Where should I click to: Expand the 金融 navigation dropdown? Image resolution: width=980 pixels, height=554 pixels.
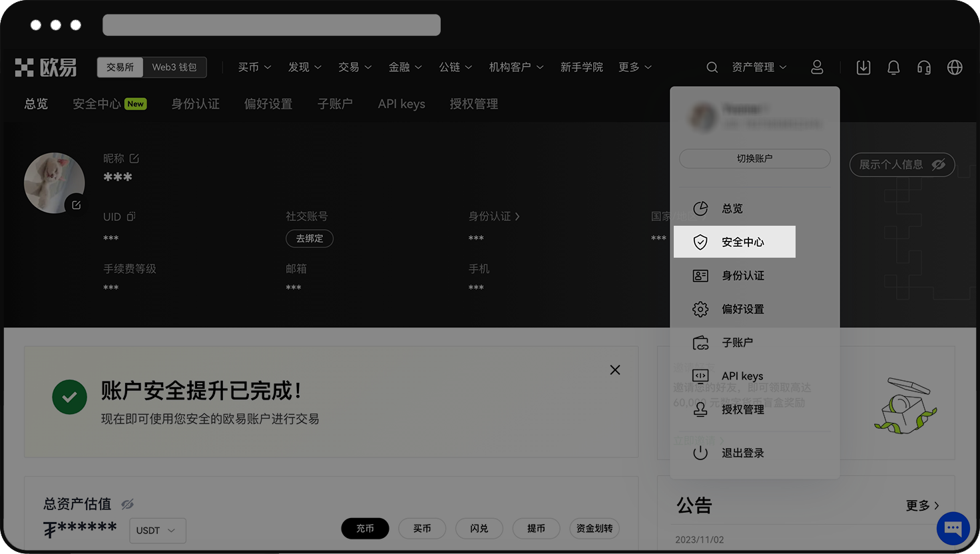pos(405,67)
